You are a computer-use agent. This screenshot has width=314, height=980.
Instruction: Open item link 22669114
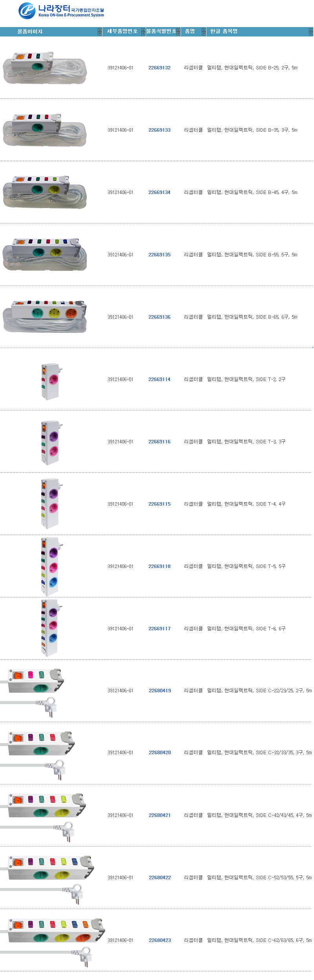pyautogui.click(x=159, y=379)
